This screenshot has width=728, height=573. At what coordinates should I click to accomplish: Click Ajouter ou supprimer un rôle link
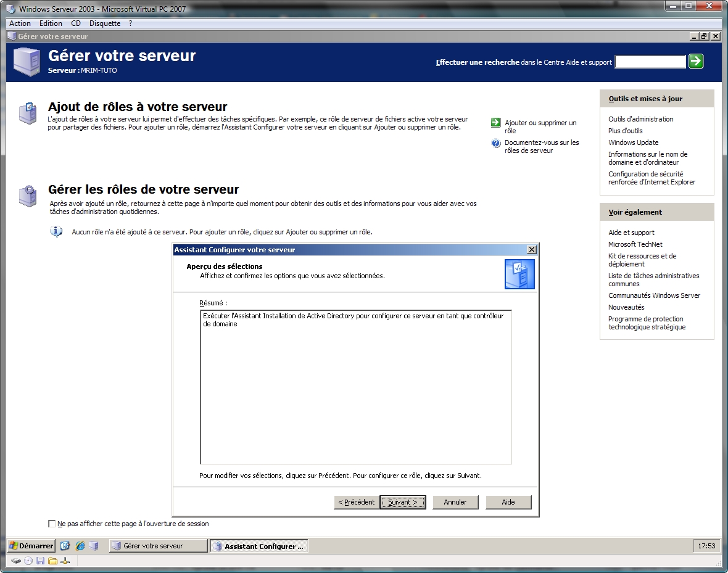540,127
